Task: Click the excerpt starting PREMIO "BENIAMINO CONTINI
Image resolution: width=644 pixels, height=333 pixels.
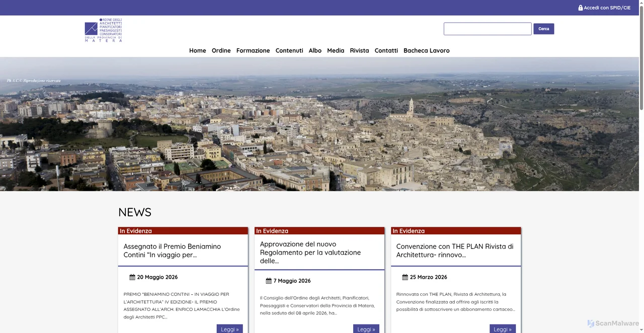Action: click(x=182, y=305)
